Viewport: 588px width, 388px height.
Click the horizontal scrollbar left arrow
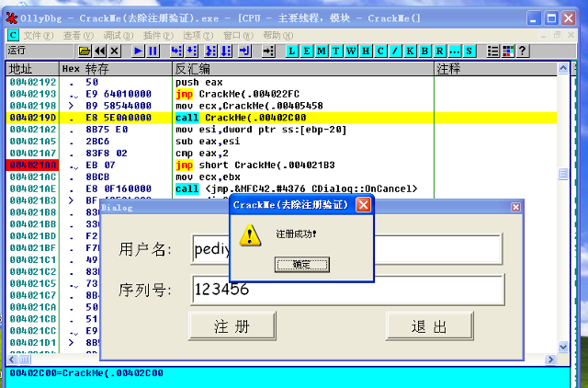tap(12, 359)
